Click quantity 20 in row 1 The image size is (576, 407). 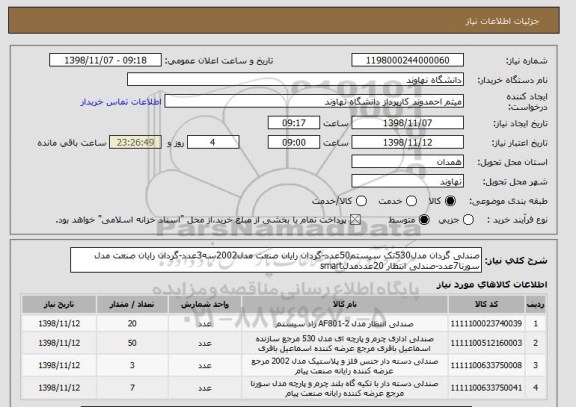132,324
